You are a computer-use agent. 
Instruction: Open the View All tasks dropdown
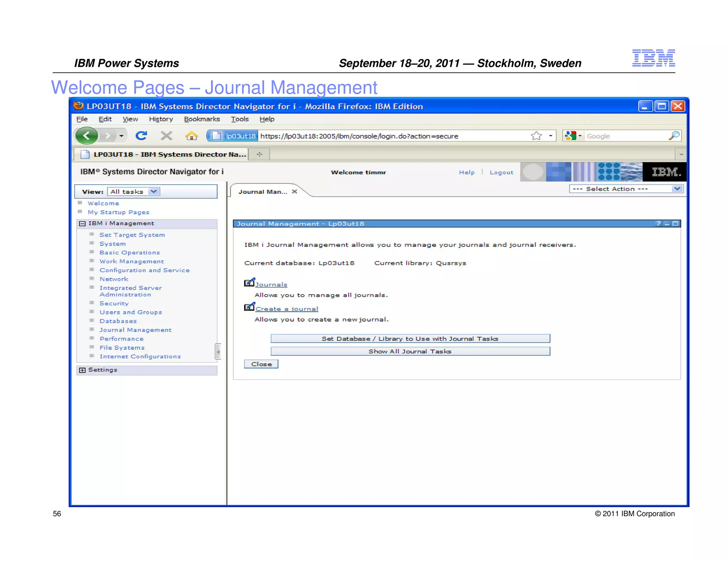tap(154, 191)
